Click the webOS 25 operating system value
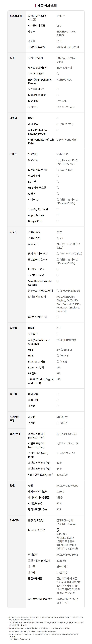 click(62, 154)
